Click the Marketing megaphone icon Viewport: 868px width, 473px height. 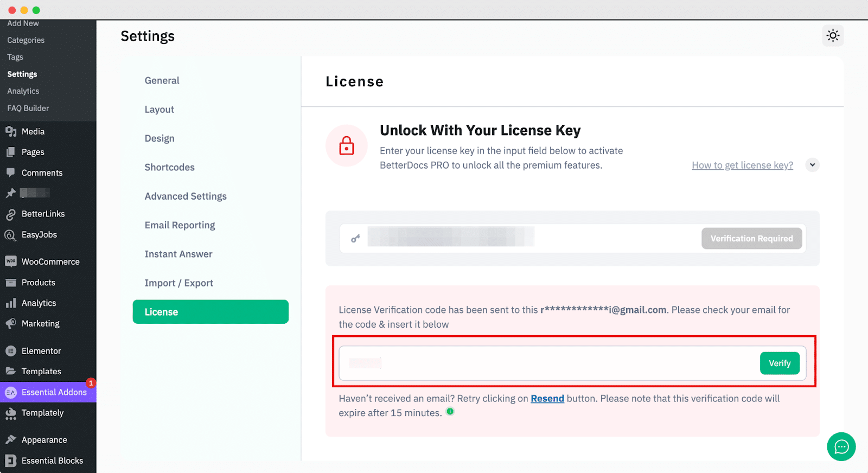coord(11,323)
